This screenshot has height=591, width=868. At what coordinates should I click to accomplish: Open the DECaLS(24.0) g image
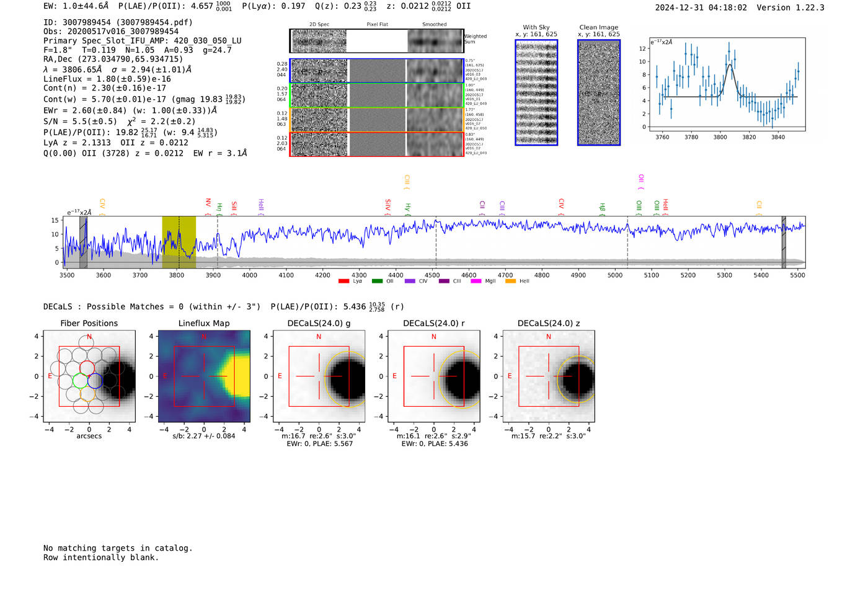point(319,376)
